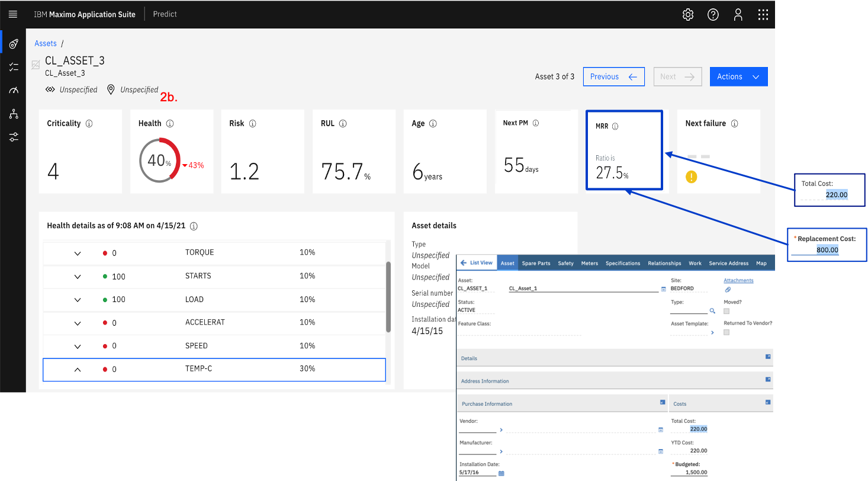Open the app switcher grid icon
868x481 pixels.
tap(763, 15)
